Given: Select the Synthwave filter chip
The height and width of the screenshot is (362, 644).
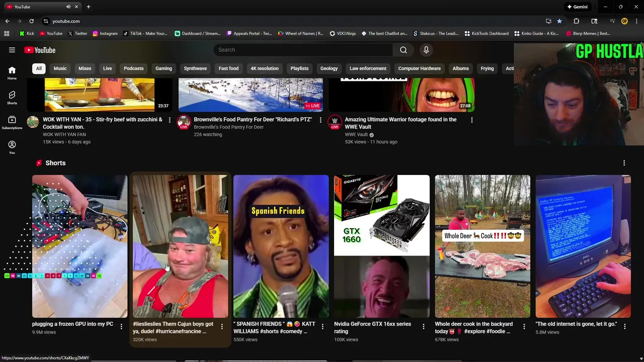Looking at the screenshot, I should click(195, 68).
